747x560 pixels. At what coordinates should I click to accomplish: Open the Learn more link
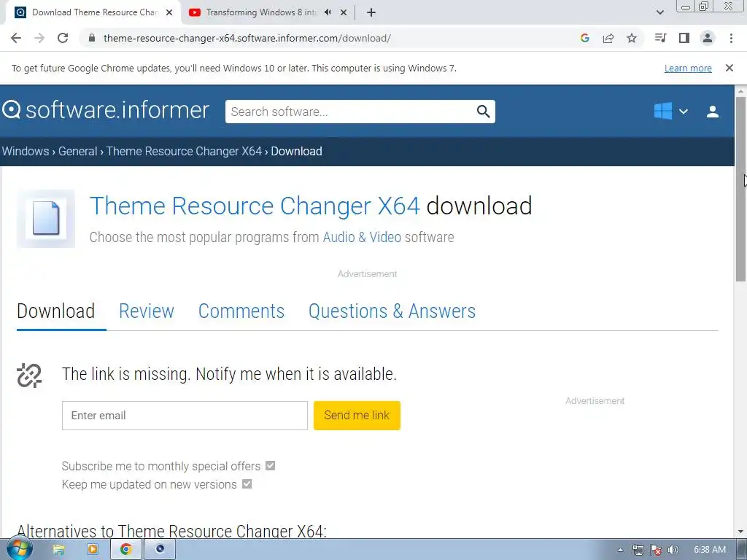coord(688,68)
